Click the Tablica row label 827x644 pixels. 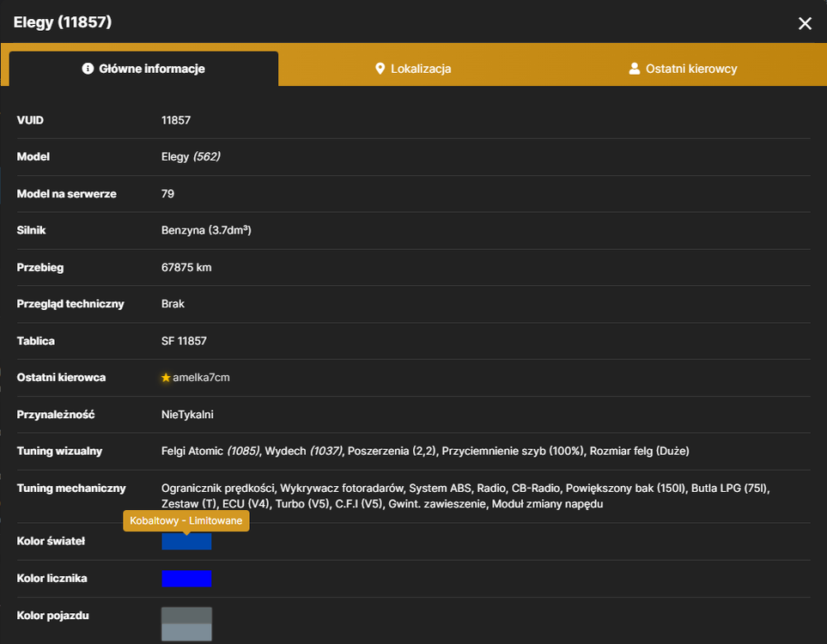36,341
